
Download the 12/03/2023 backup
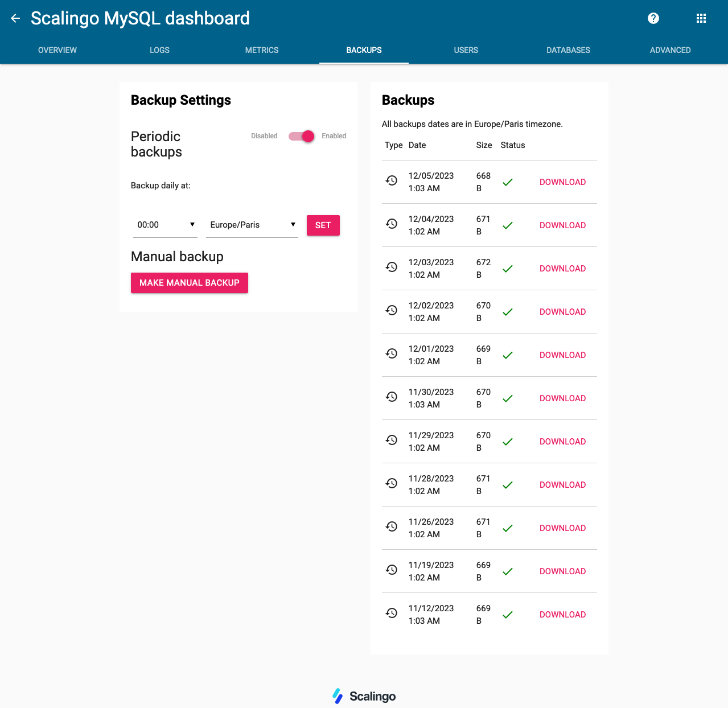pos(562,269)
